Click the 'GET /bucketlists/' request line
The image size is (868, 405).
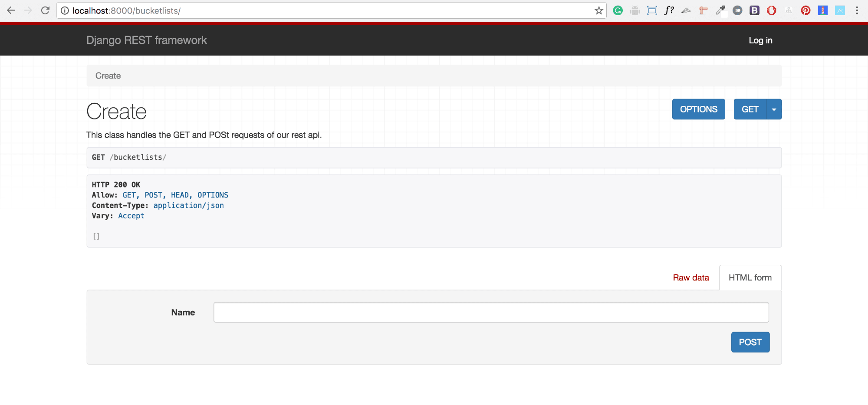tap(129, 157)
